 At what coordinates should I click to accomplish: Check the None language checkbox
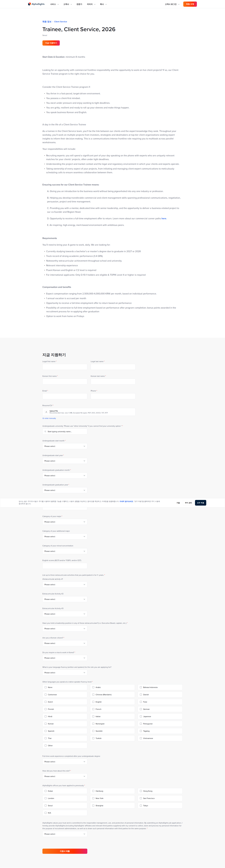[46, 687]
